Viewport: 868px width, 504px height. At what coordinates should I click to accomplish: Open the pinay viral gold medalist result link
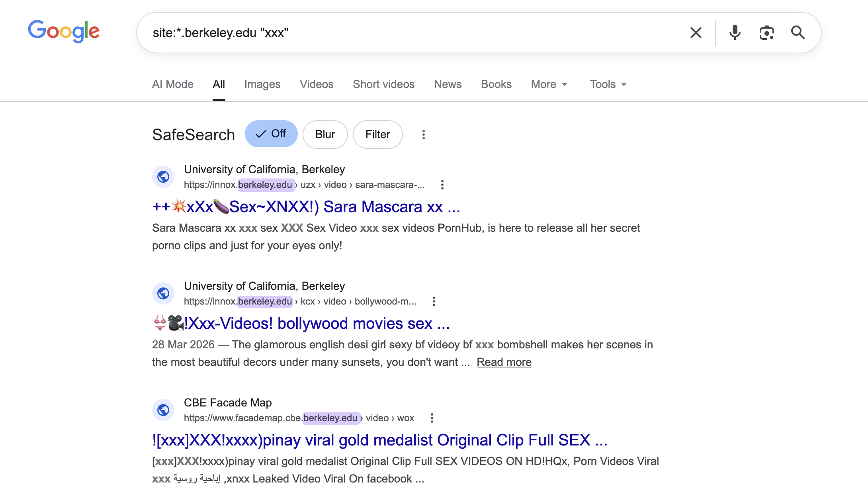379,440
